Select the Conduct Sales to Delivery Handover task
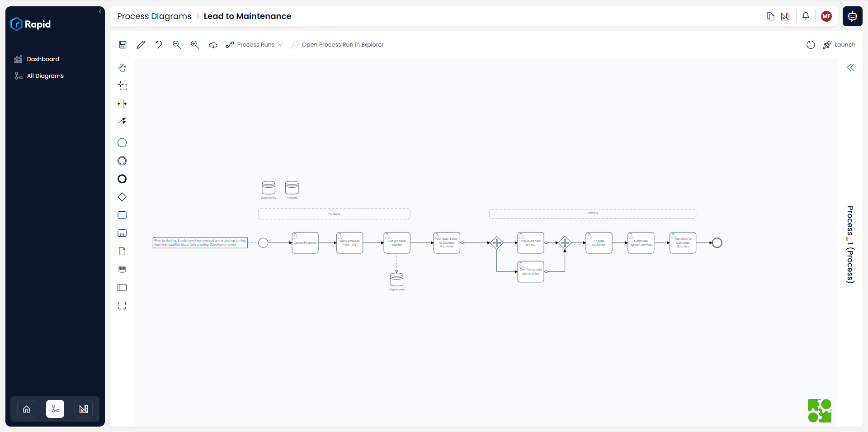The image size is (868, 432). coord(447,243)
